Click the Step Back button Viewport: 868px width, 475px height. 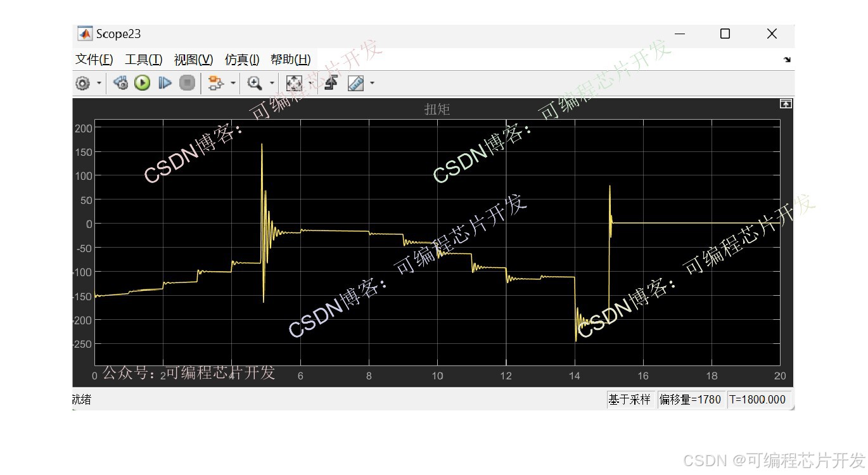pos(120,83)
